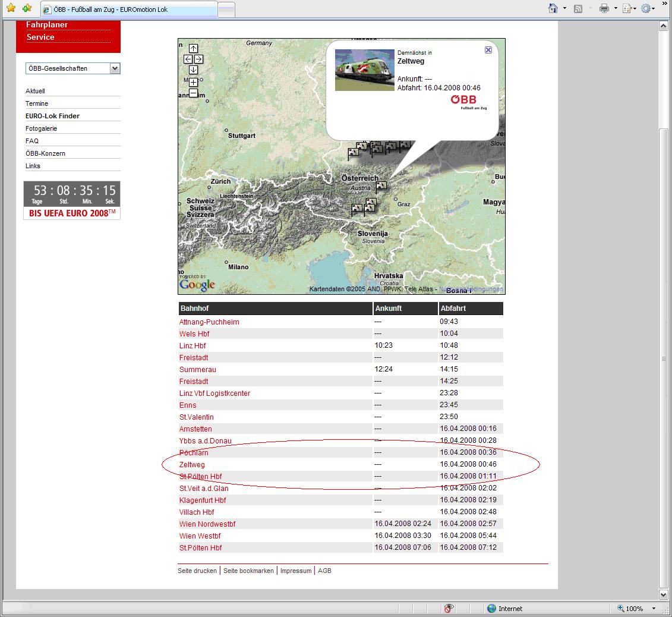Open the zoom level 100% dropdown
The width and height of the screenshot is (672, 617).
click(x=654, y=609)
